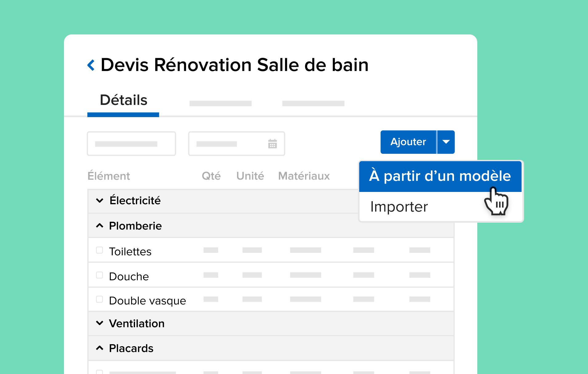Click the leftmost search input field

[x=131, y=143]
